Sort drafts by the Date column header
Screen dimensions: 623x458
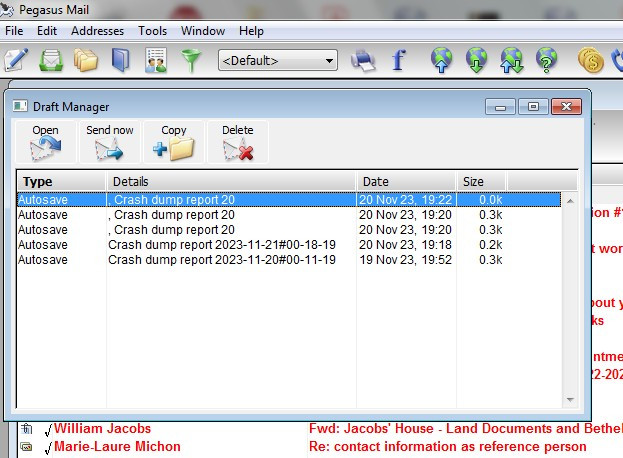pos(405,181)
